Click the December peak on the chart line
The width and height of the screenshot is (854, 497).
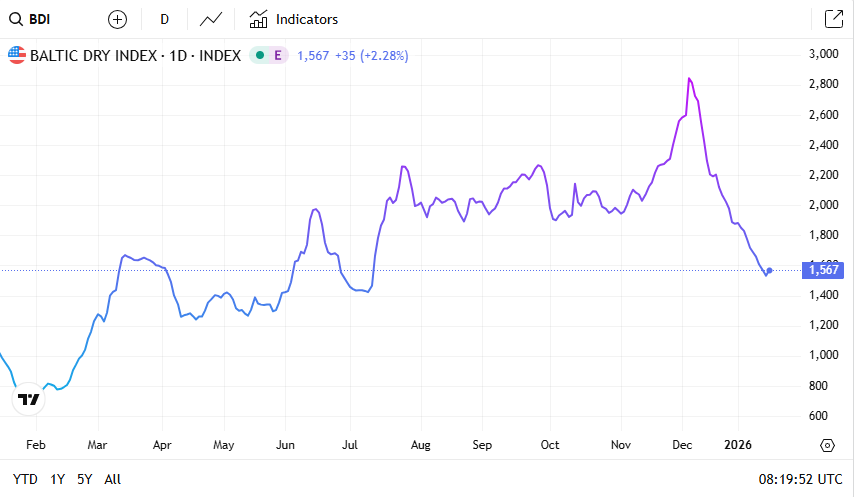689,78
